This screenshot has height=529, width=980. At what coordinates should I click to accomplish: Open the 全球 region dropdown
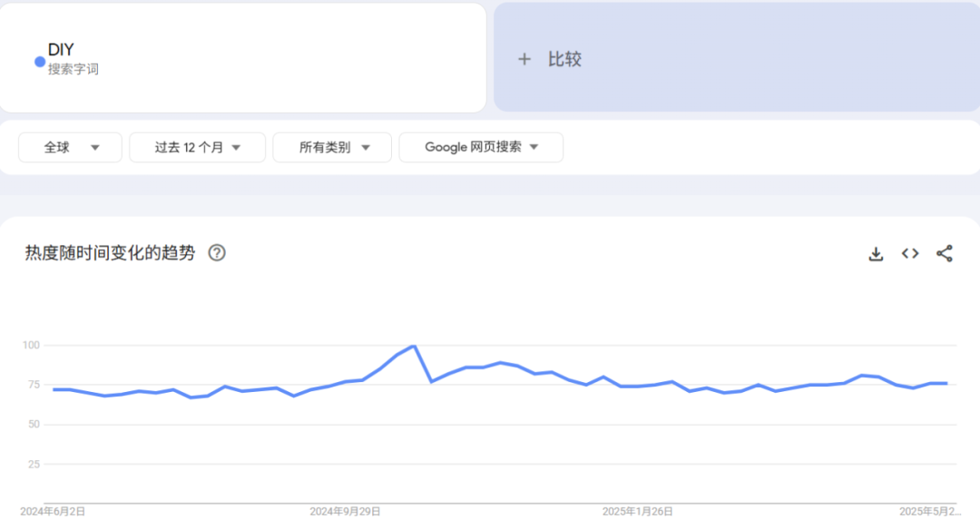pos(70,148)
